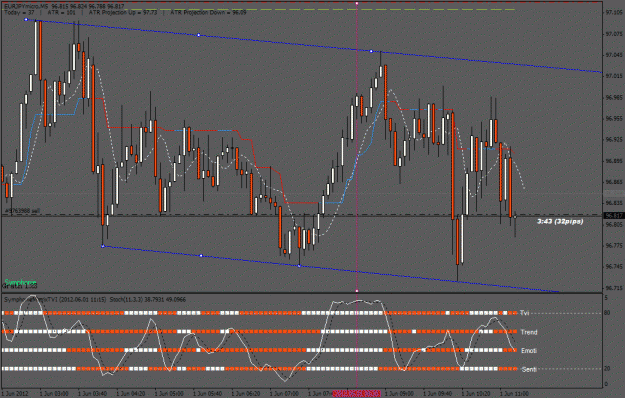Click the '3:43 (32pips)' candle timer label
Viewport: 625px width, 398px height.
pyautogui.click(x=560, y=221)
